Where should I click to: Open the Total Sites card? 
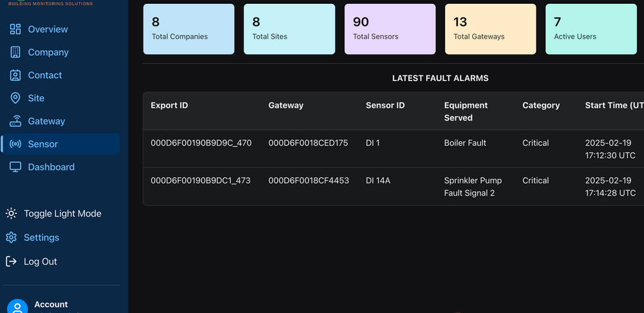point(290,29)
